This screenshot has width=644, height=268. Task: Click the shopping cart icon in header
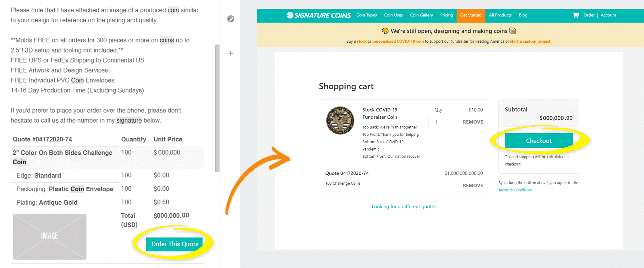pyautogui.click(x=575, y=15)
